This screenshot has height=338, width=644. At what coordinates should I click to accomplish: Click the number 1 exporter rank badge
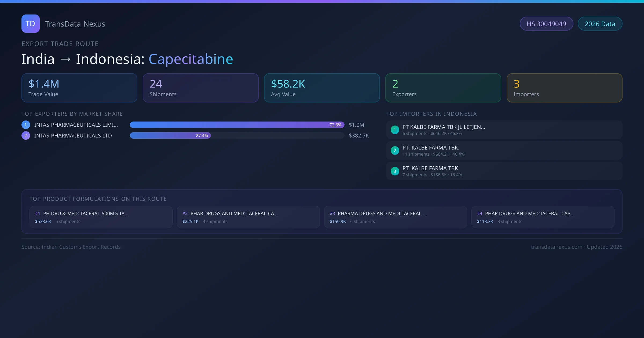(26, 125)
